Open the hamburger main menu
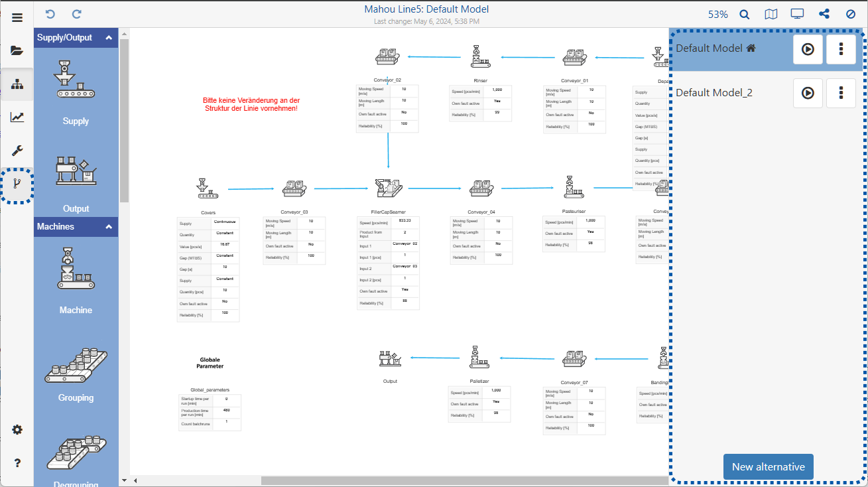This screenshot has height=487, width=868. (17, 18)
